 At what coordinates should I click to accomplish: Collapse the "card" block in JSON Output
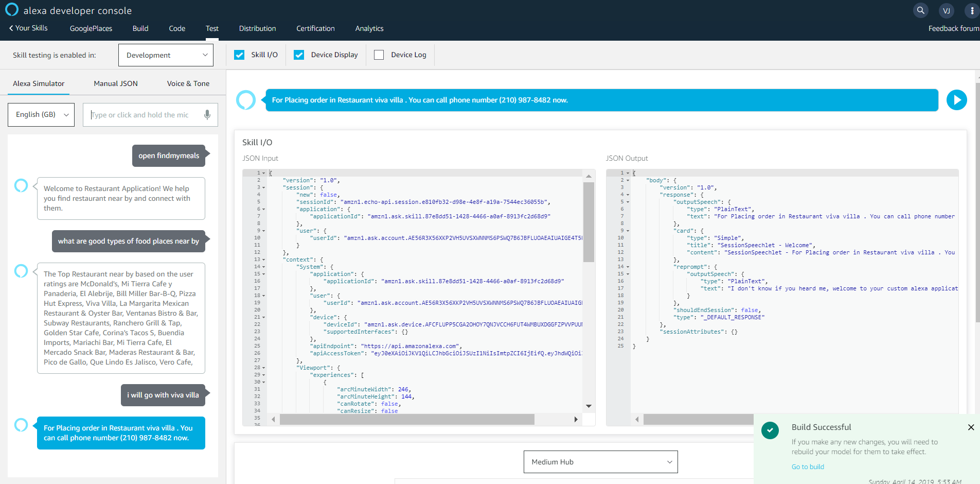[x=628, y=231]
